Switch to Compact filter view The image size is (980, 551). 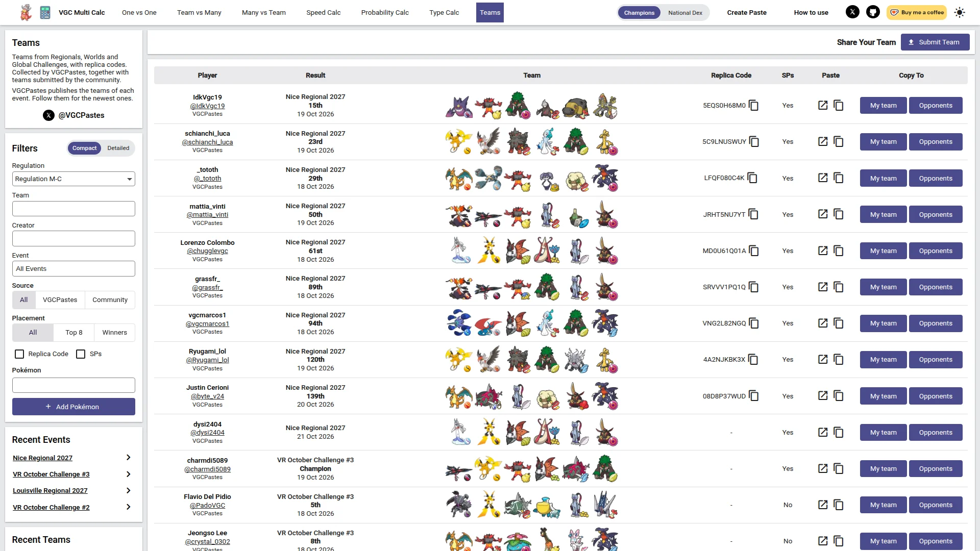(84, 148)
